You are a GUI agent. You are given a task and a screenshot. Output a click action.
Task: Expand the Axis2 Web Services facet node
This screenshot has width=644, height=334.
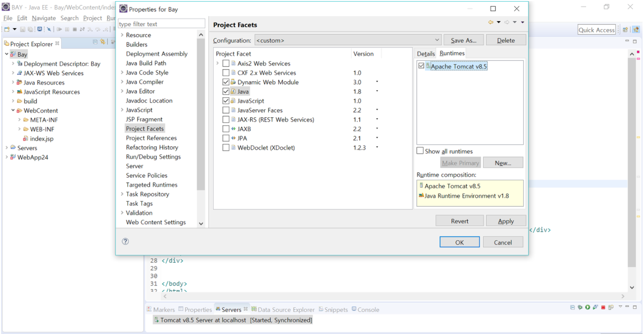tap(218, 63)
